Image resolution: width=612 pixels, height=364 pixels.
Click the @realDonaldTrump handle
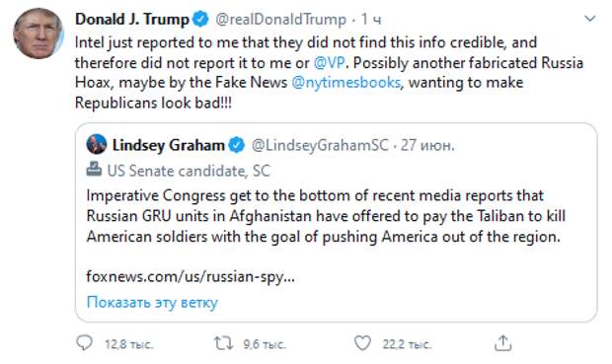click(x=280, y=19)
